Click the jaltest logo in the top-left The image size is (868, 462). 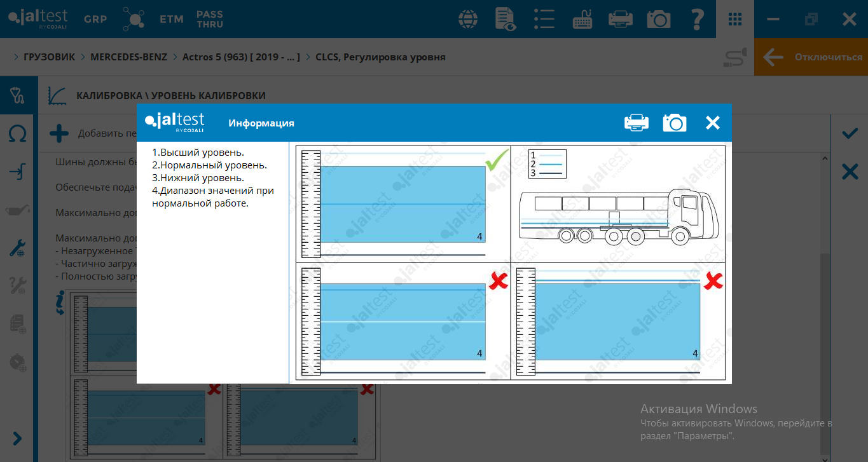pos(38,19)
